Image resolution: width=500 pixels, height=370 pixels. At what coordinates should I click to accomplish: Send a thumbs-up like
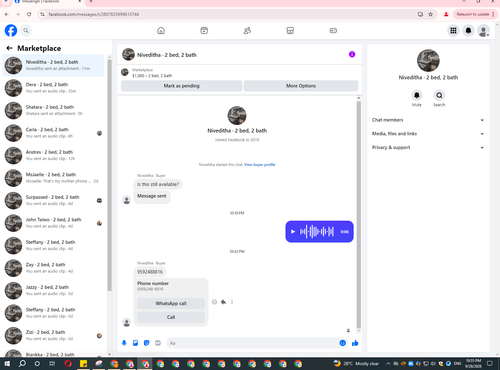[355, 343]
